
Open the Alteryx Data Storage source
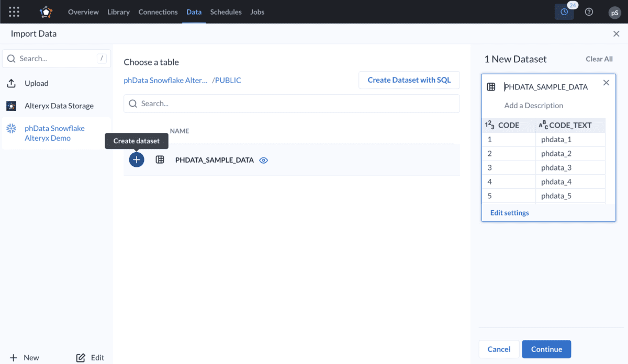click(12, 106)
